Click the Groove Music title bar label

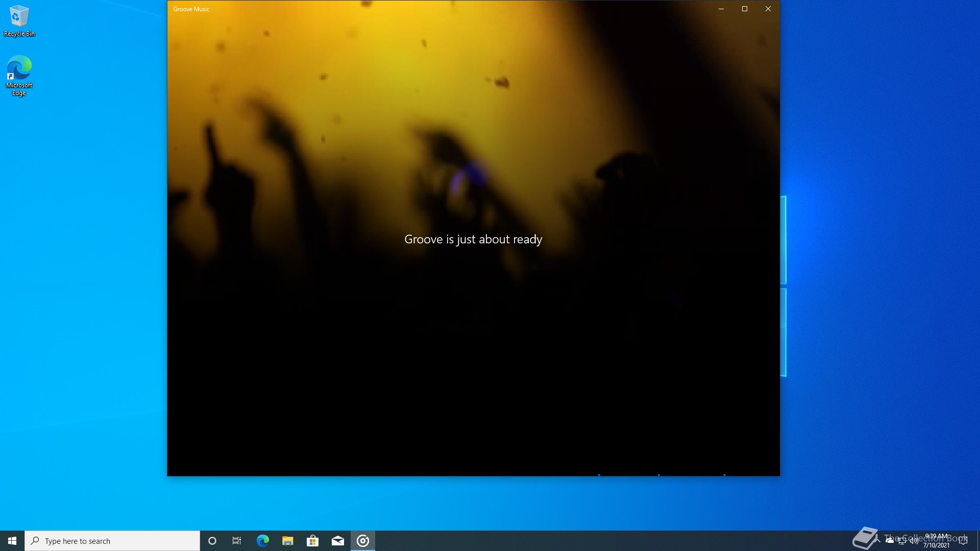(191, 9)
